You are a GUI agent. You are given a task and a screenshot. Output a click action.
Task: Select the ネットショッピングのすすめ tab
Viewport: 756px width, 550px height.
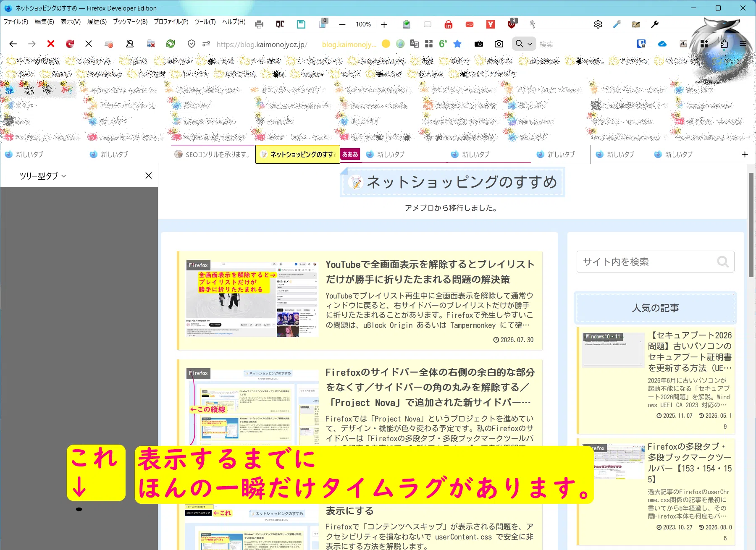coord(298,155)
